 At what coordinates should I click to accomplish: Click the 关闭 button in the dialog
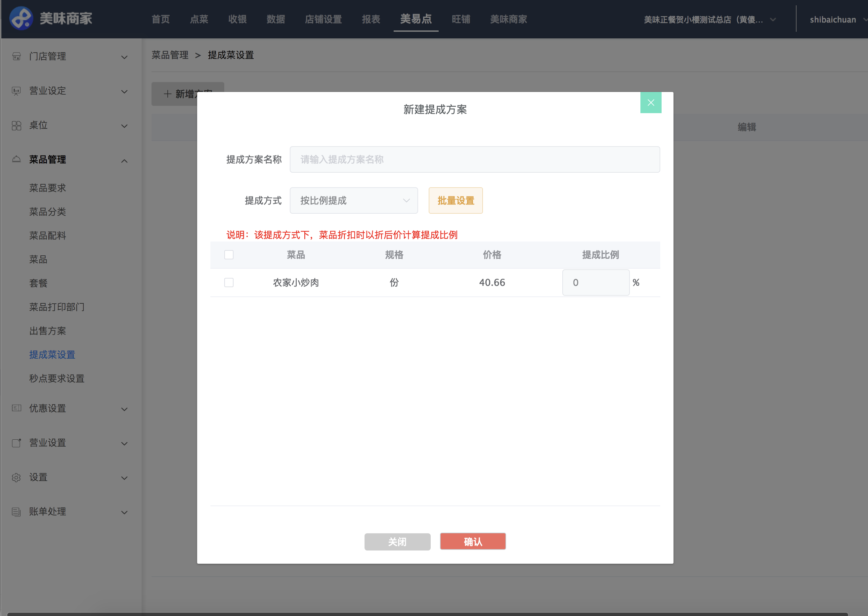point(397,542)
